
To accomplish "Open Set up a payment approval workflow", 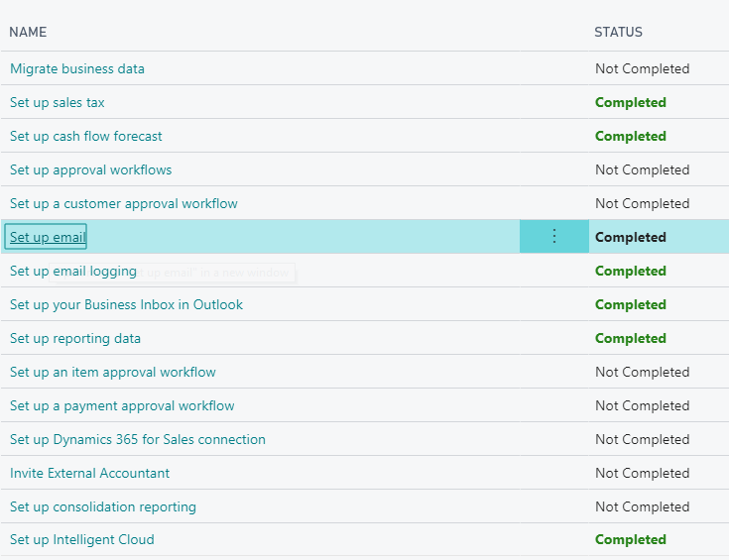I will (122, 405).
